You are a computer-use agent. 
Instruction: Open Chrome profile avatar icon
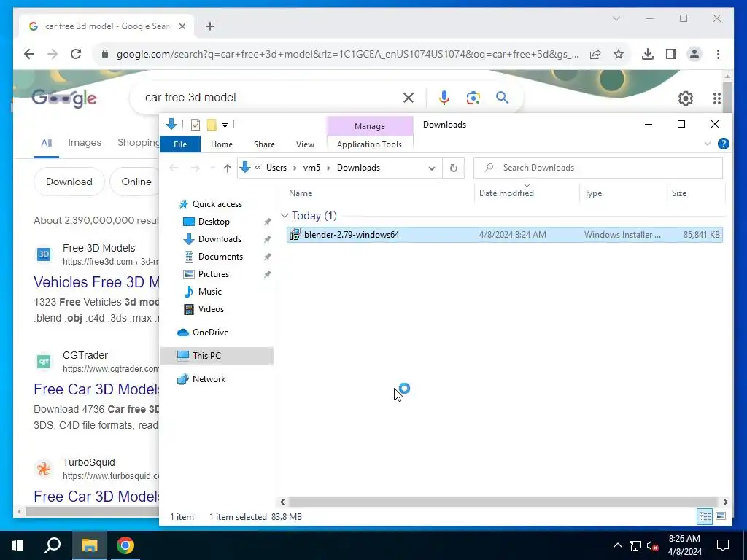[x=694, y=54]
